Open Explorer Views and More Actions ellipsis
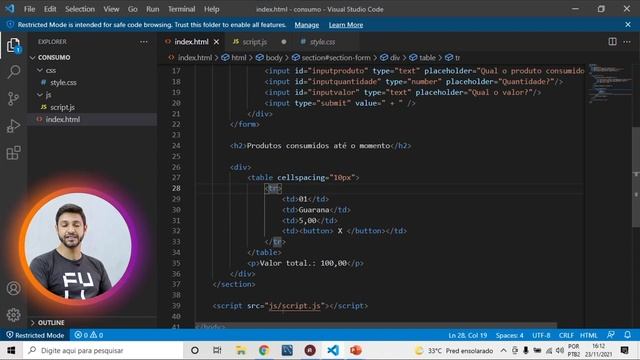This screenshot has width=640, height=360. [x=144, y=42]
